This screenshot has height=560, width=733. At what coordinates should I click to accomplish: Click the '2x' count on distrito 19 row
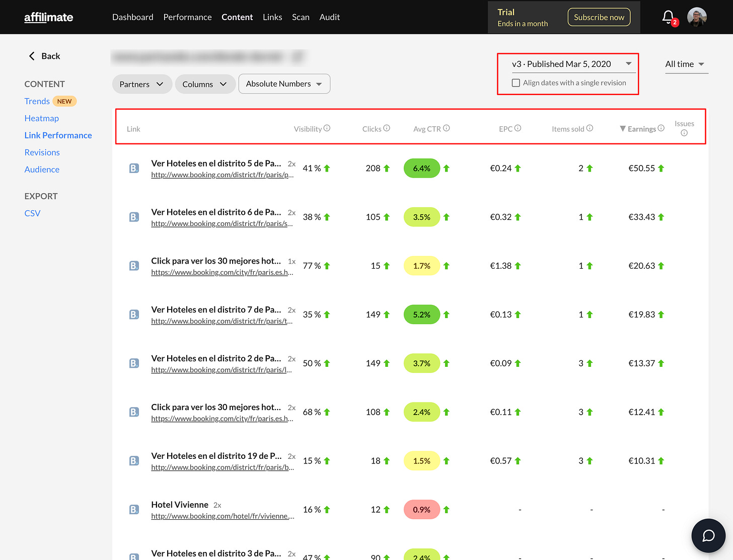[x=291, y=456]
